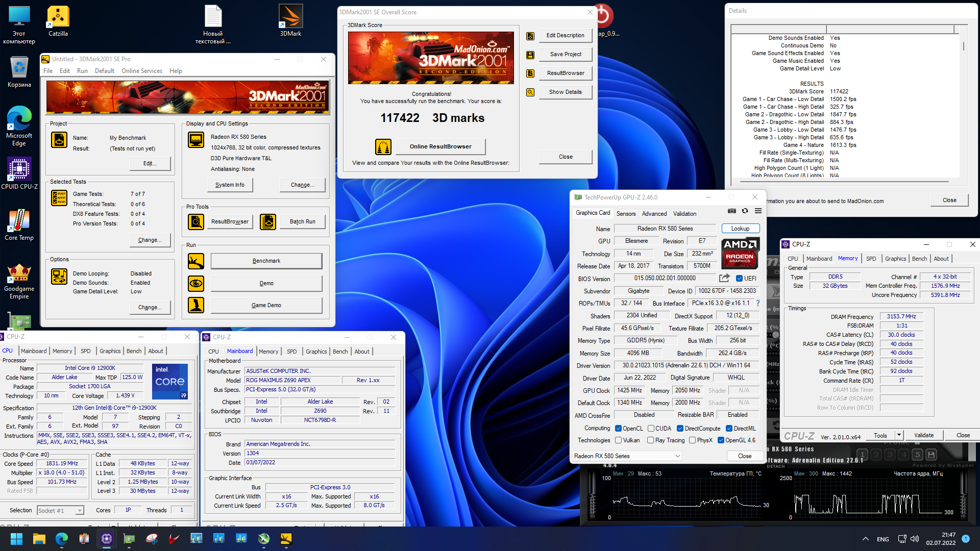Click the Selected Tests checklist icon
This screenshot has height=551, width=980.
(x=59, y=198)
